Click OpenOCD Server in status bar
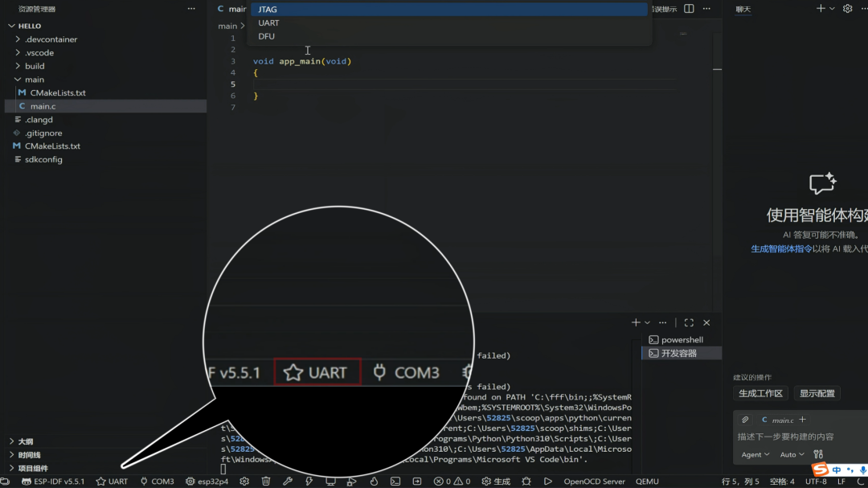 [594, 482]
